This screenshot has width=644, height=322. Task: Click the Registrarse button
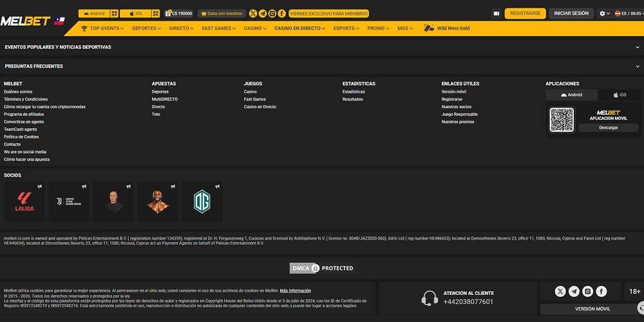[x=526, y=14]
